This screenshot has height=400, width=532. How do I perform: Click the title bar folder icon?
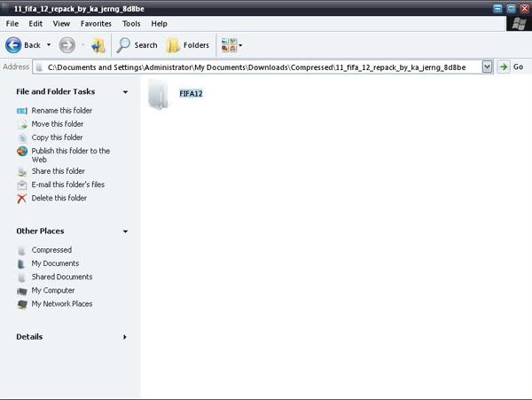[5, 9]
